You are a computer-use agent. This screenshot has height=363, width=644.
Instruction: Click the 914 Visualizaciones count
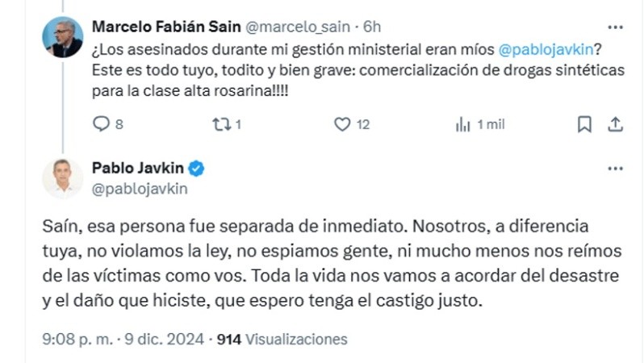tap(282, 340)
